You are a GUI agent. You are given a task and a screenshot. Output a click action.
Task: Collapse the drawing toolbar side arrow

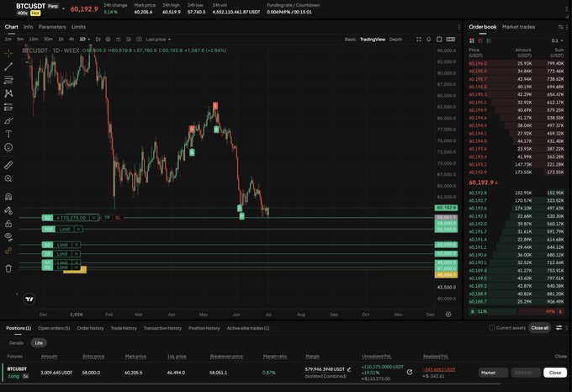17,294
